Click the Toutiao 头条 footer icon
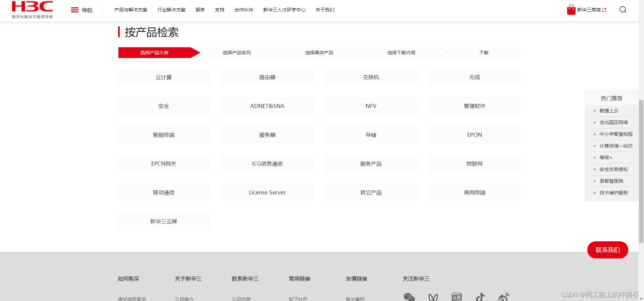Viewport: 644px width, 301px height. click(x=457, y=297)
